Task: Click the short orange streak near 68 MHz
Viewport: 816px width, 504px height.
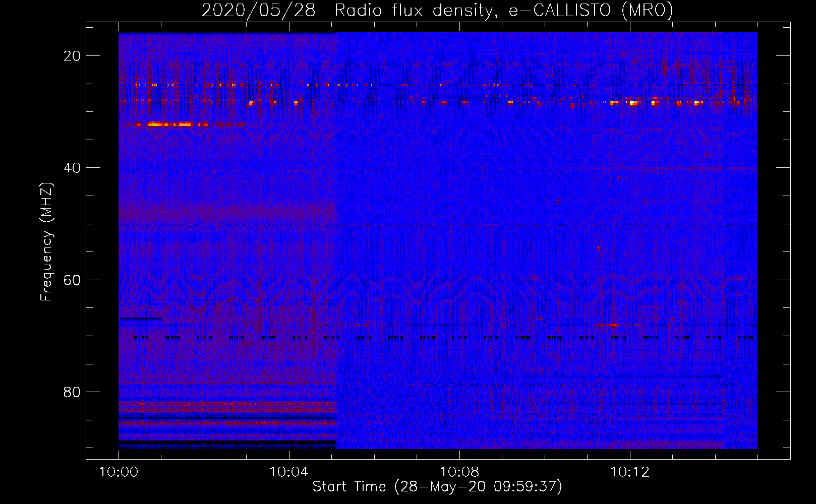Action: point(613,325)
